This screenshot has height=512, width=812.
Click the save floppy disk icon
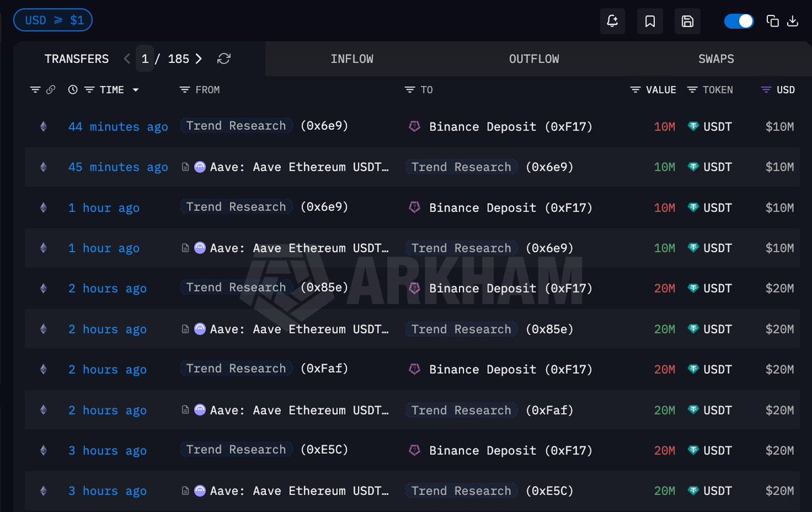[687, 21]
